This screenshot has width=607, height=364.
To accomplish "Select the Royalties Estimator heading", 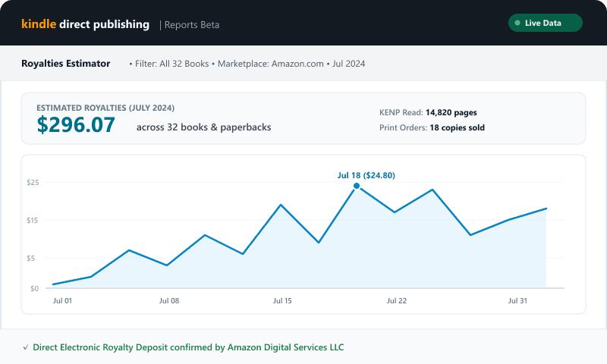I will (66, 64).
